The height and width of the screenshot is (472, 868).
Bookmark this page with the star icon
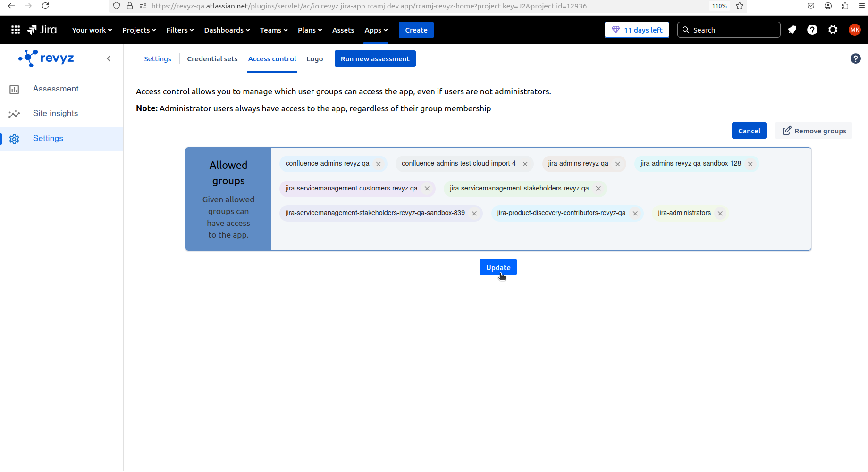740,6
